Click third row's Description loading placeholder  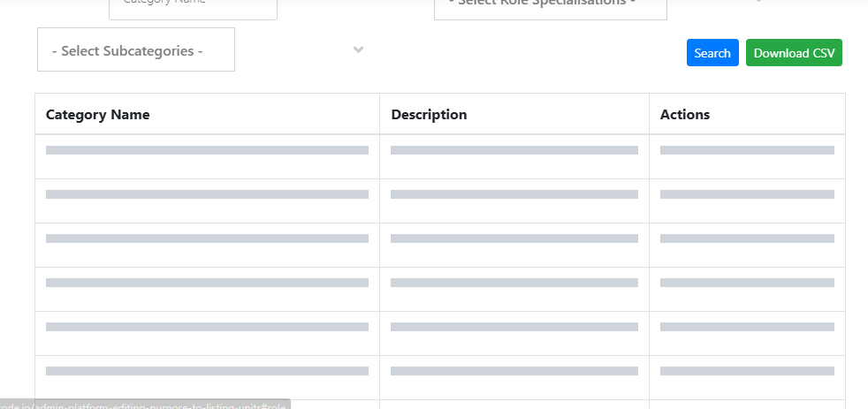click(x=514, y=239)
